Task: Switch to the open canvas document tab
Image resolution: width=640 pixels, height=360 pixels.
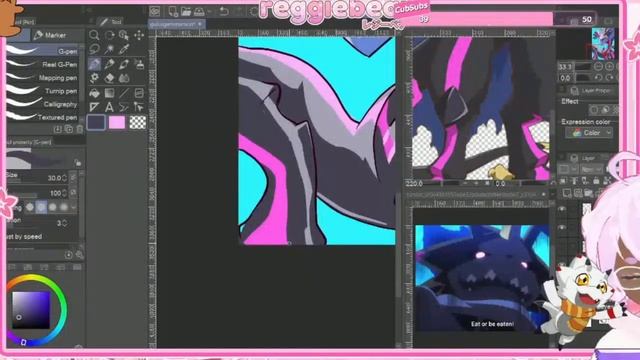Action: pyautogui.click(x=176, y=24)
